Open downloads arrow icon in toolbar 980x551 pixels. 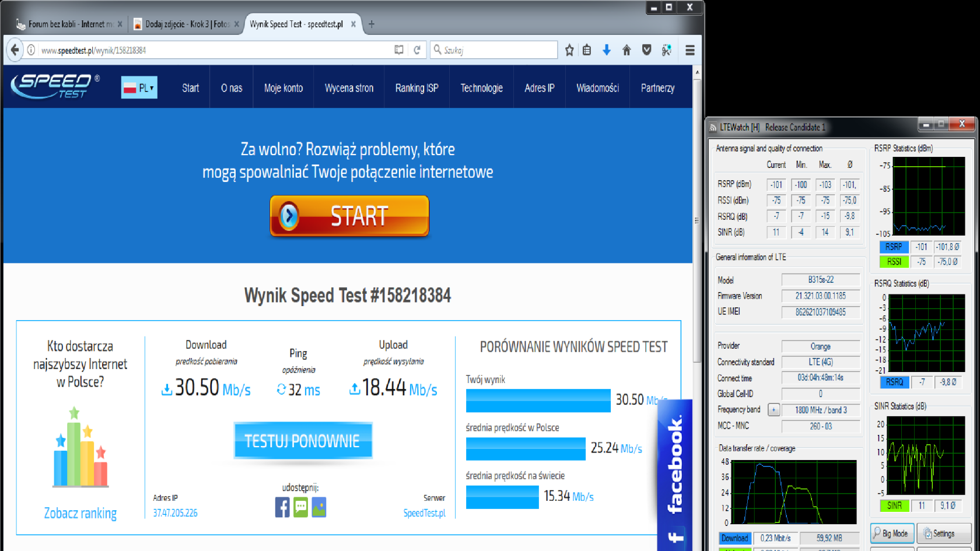607,50
